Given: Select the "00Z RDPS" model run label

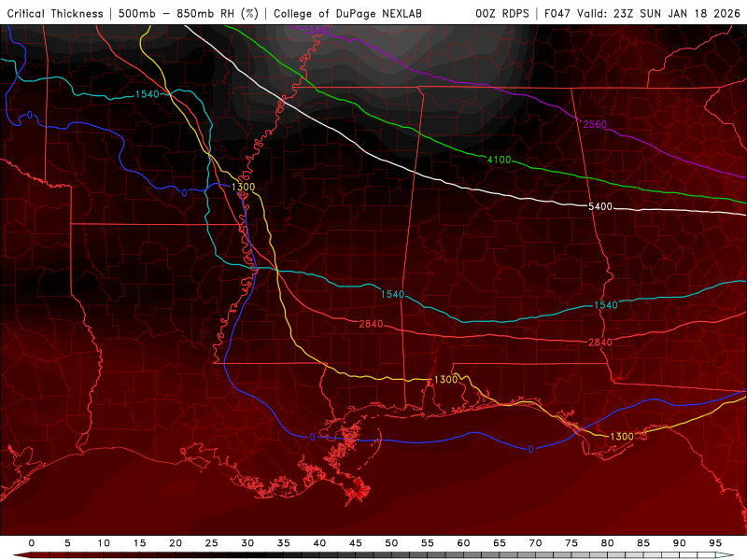Looking at the screenshot, I should click(x=502, y=13).
